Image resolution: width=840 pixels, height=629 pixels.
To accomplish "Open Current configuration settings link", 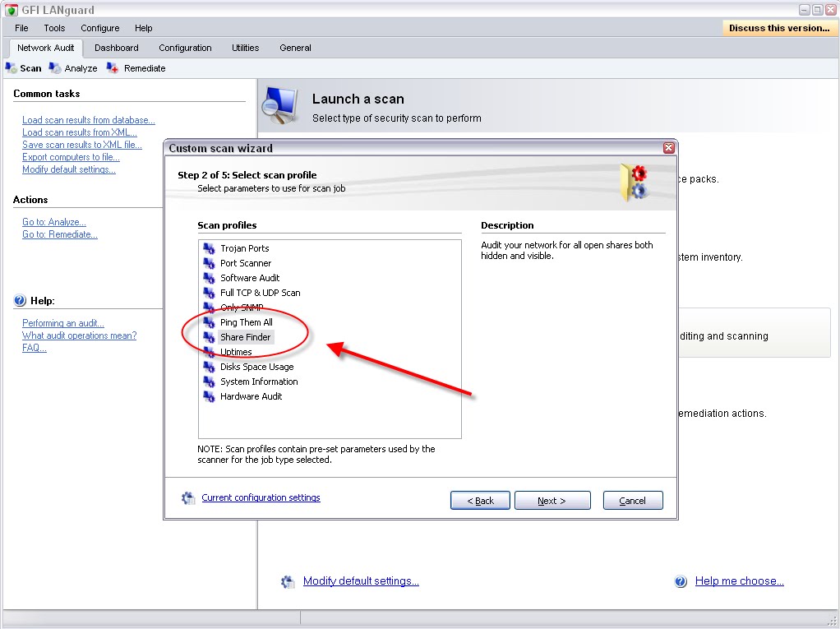I will click(x=261, y=497).
